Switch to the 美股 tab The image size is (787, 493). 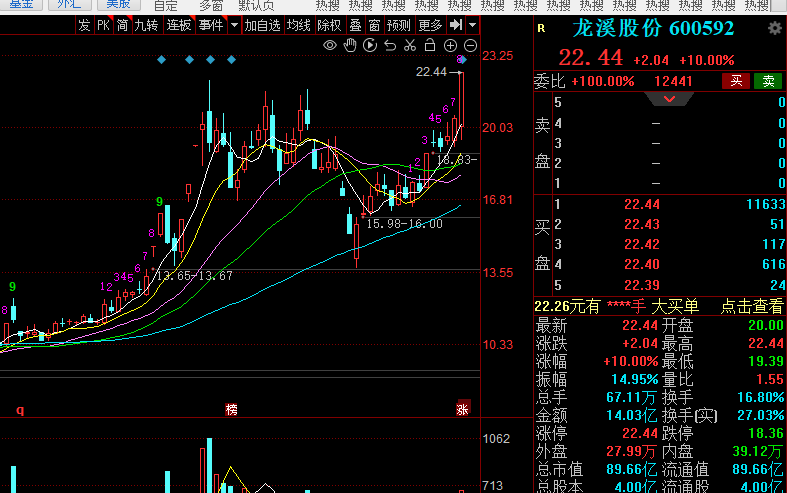(118, 5)
